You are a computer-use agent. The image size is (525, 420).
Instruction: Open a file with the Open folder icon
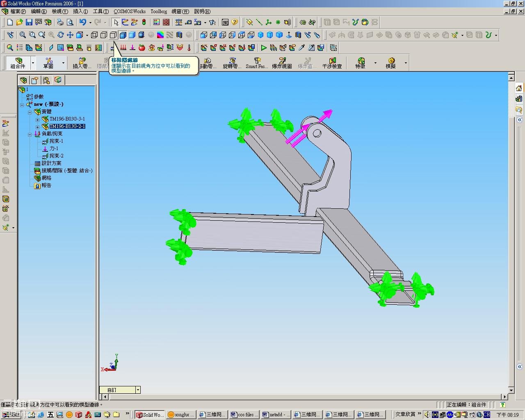tap(19, 22)
